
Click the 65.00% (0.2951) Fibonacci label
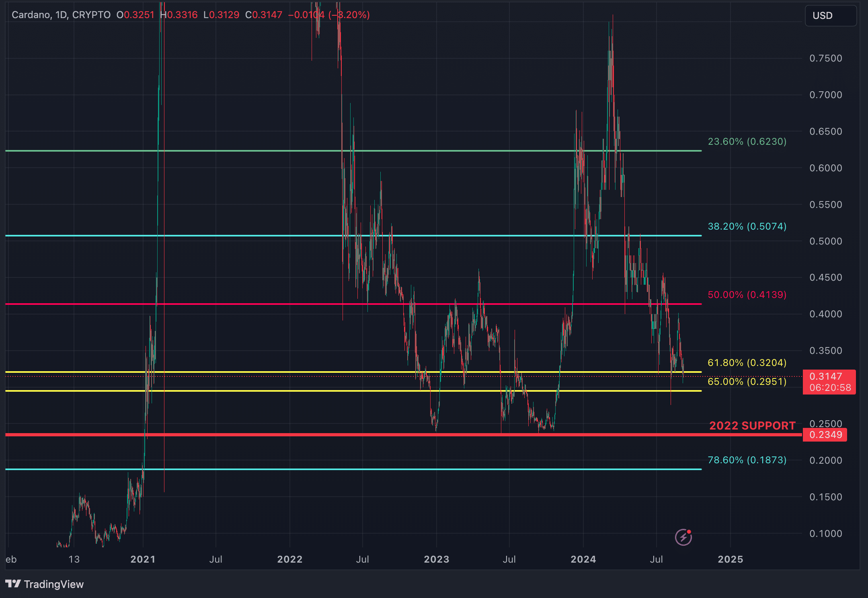point(747,381)
